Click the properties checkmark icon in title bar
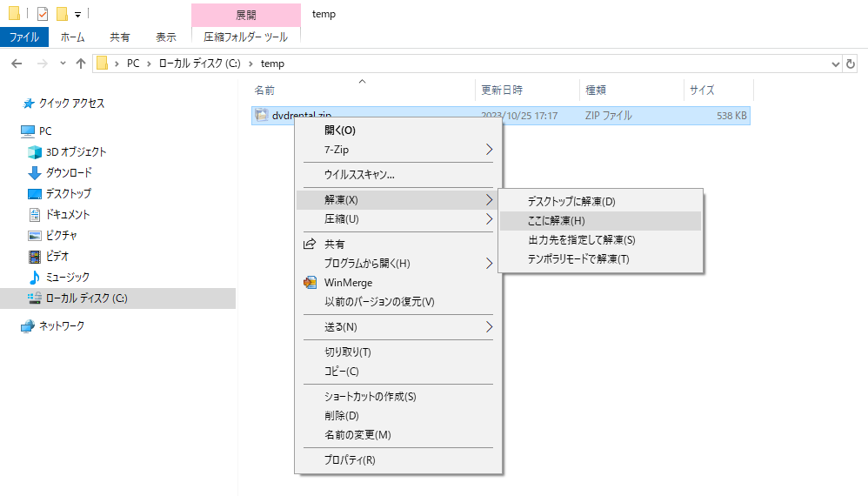This screenshot has width=868, height=496. click(43, 13)
